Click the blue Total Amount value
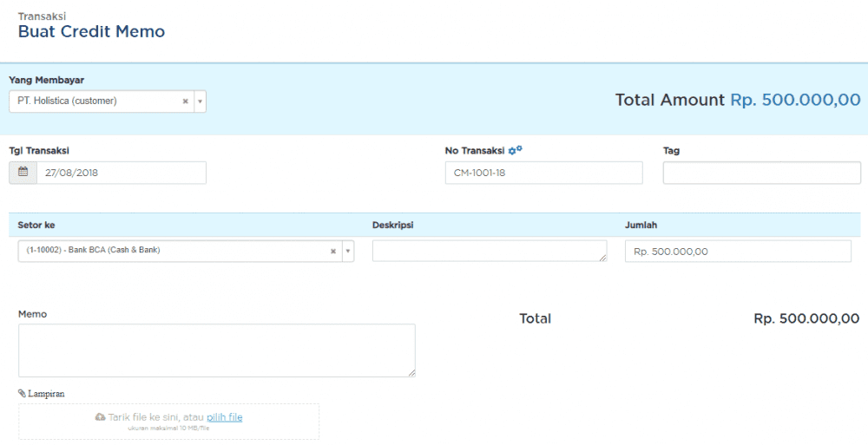 (795, 100)
